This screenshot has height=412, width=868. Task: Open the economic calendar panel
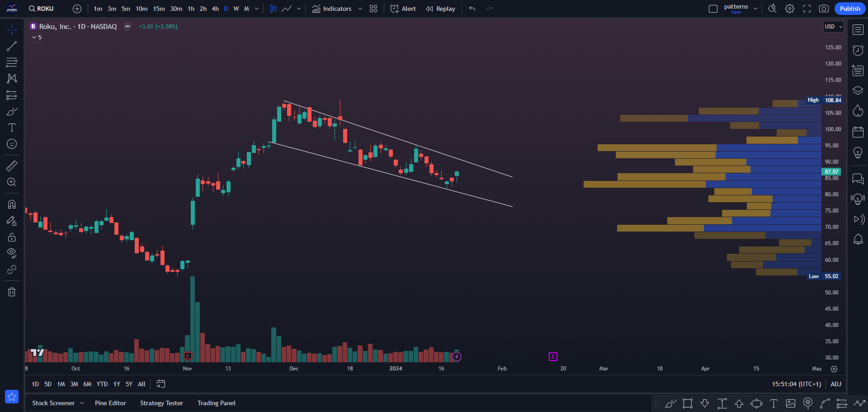click(858, 132)
